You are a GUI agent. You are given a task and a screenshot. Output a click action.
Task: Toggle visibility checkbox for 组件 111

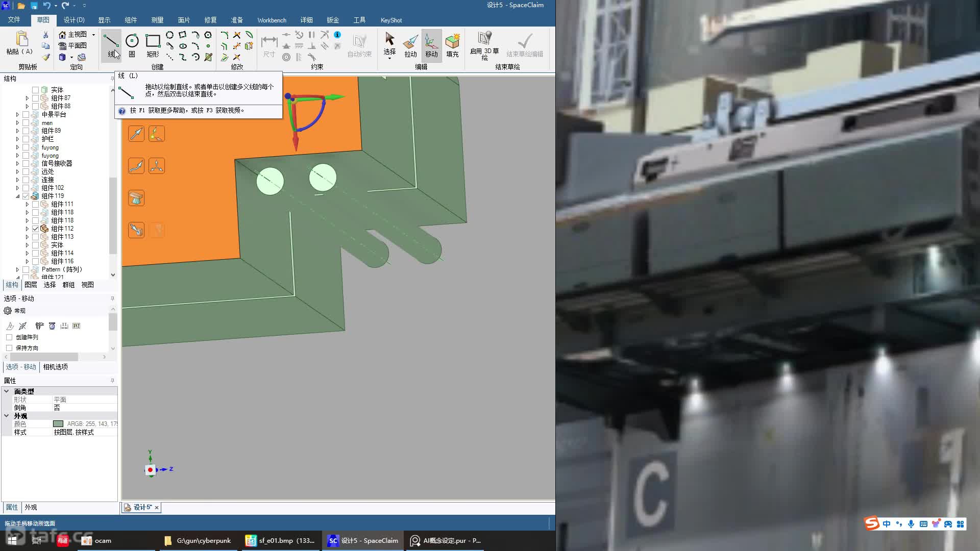coord(35,204)
